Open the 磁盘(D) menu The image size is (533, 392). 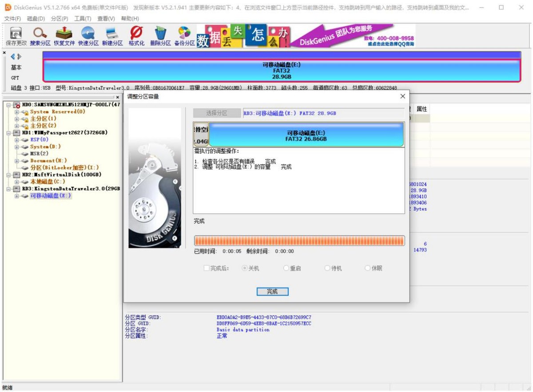tap(36, 19)
